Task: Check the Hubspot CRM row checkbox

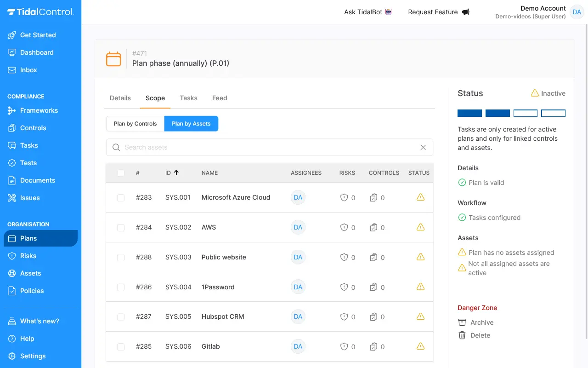Action: (x=121, y=316)
